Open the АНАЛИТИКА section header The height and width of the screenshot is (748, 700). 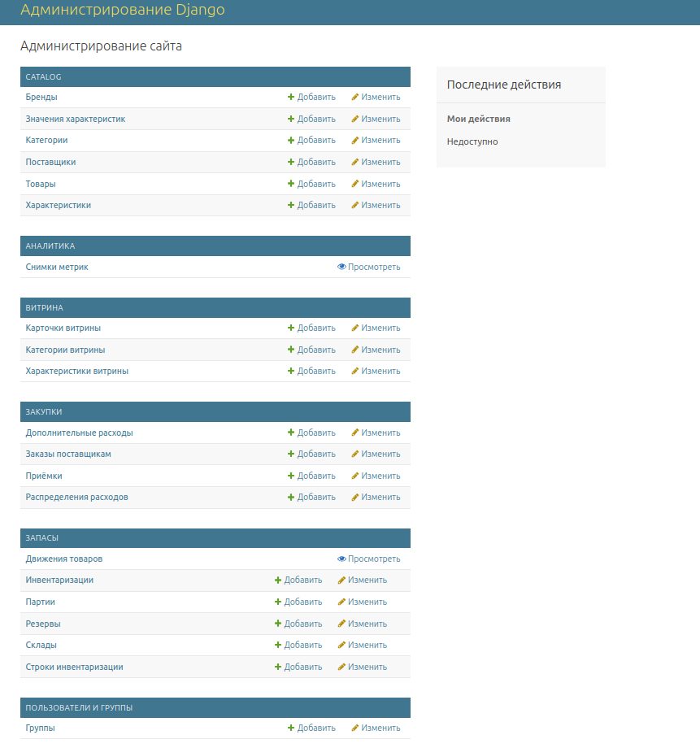(50, 246)
